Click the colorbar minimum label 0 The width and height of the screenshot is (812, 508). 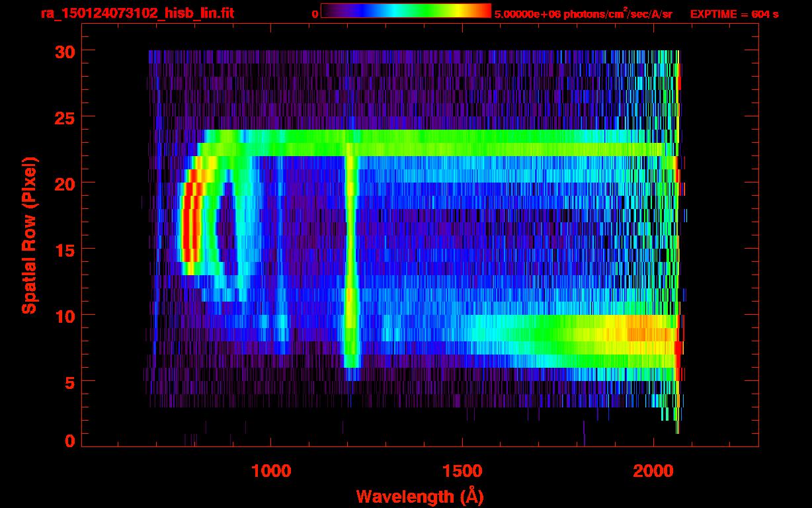pyautogui.click(x=315, y=14)
